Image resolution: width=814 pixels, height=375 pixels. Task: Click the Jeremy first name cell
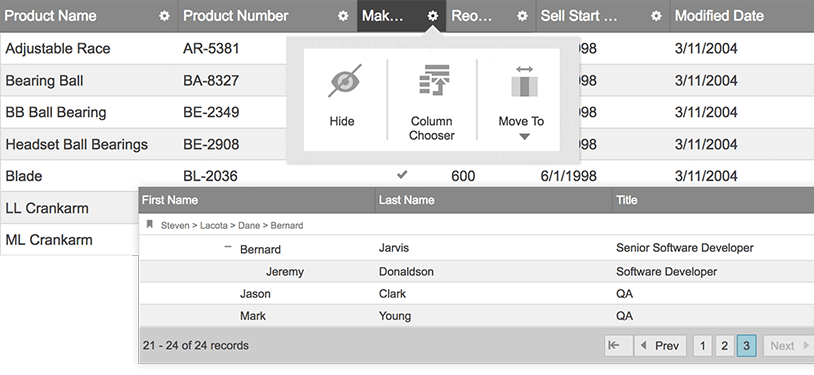tap(284, 272)
